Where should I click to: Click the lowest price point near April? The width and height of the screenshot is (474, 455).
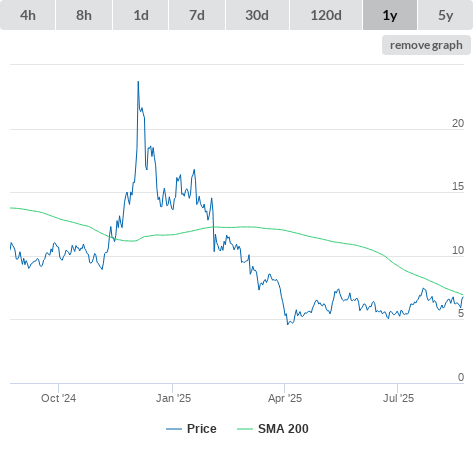(x=288, y=324)
